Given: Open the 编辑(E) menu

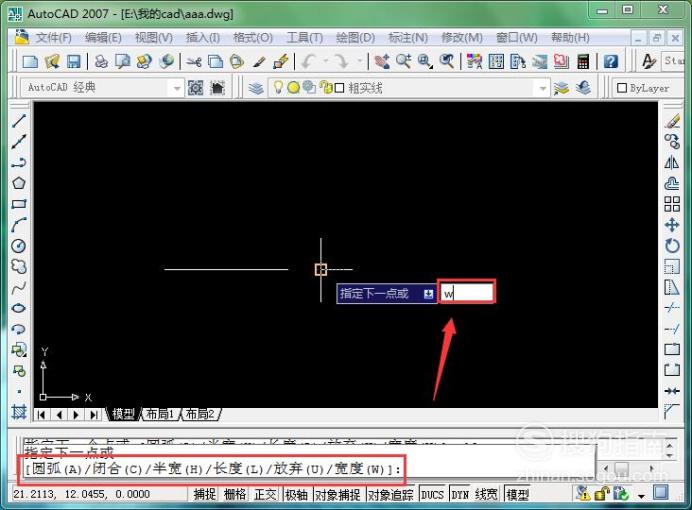Looking at the screenshot, I should [103, 38].
